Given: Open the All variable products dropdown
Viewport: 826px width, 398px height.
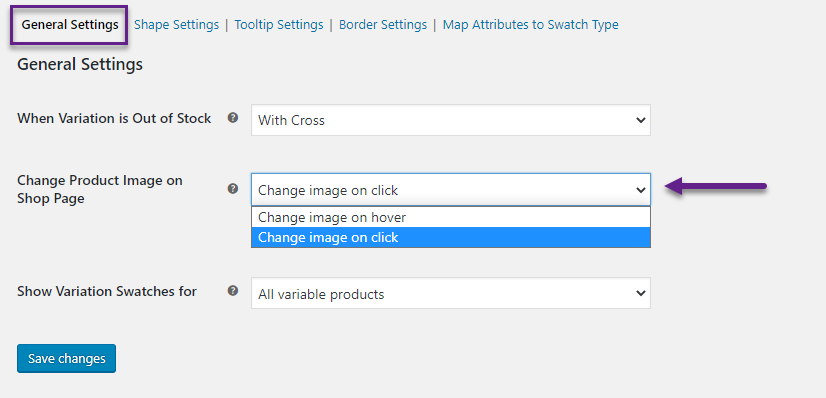Looking at the screenshot, I should coord(451,294).
